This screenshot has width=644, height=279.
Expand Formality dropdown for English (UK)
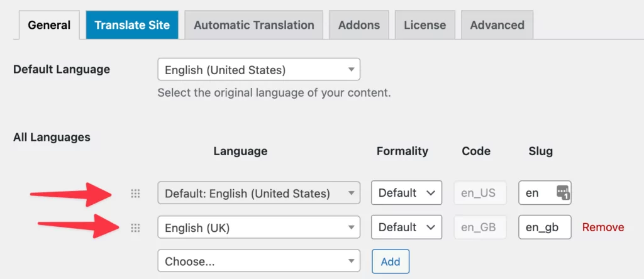407,227
